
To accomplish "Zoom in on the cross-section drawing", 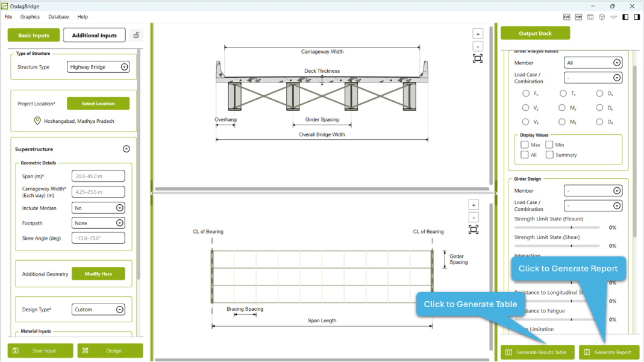I will [x=478, y=34].
